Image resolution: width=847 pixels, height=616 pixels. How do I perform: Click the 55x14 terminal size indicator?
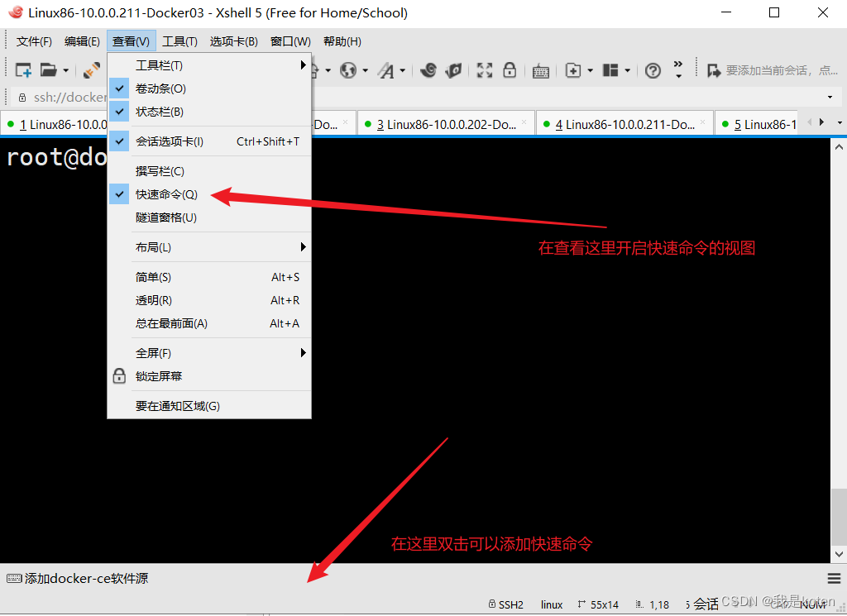click(598, 604)
